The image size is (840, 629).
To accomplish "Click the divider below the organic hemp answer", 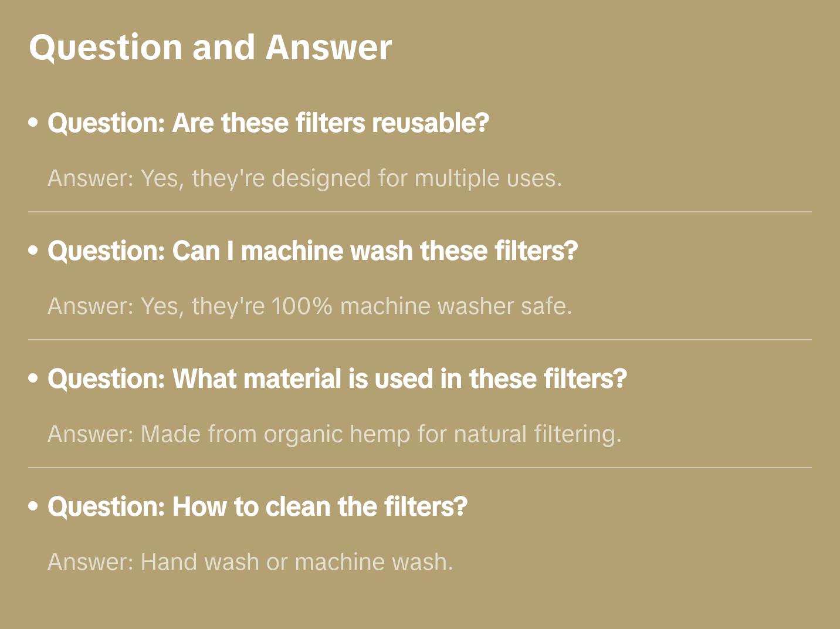I will tap(420, 468).
